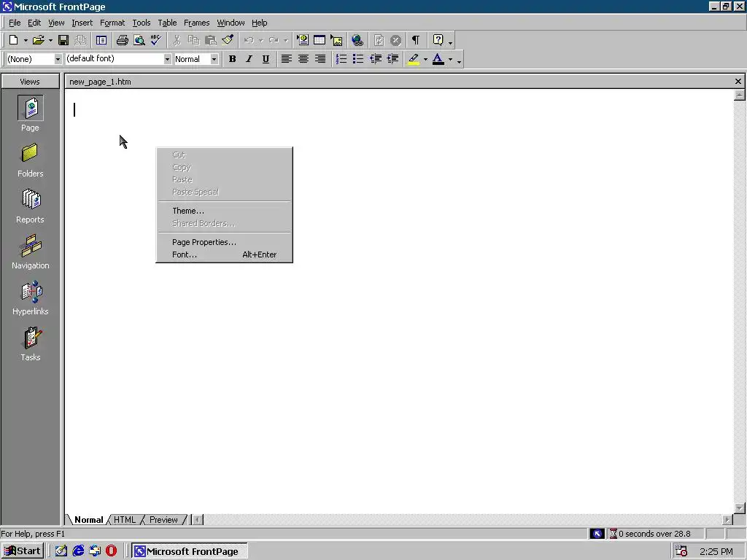The height and width of the screenshot is (560, 747).
Task: Expand the Open button dropdown arrow
Action: click(50, 41)
